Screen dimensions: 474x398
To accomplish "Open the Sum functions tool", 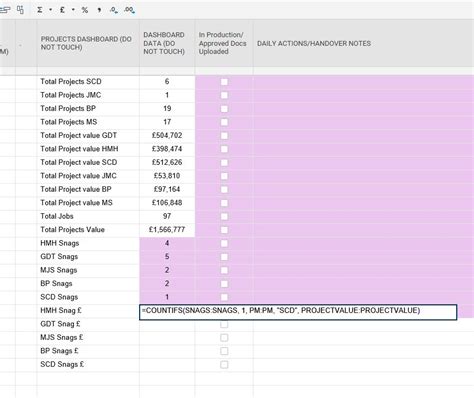I will tap(40, 10).
